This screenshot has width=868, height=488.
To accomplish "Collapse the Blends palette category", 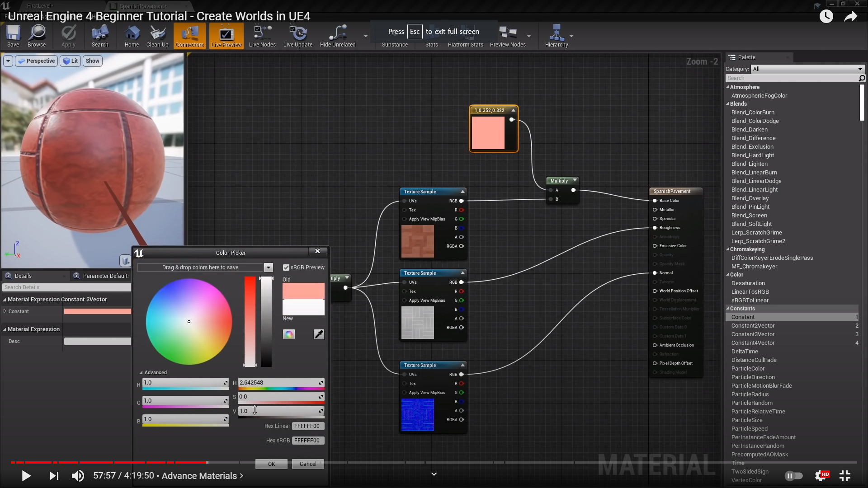I will 728,104.
